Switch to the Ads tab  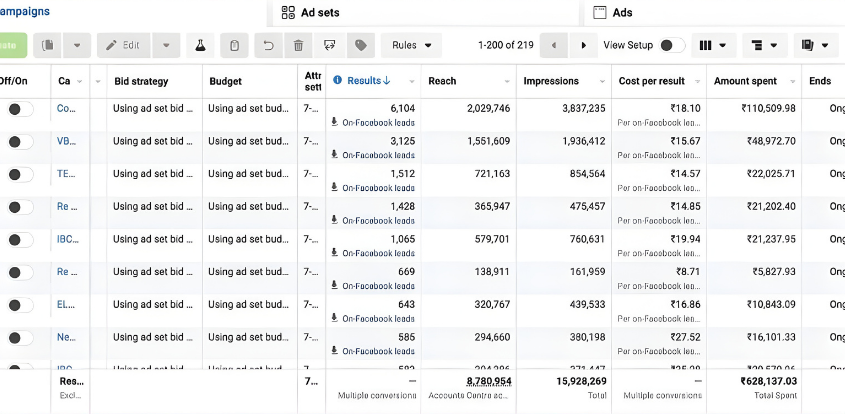[x=622, y=13]
